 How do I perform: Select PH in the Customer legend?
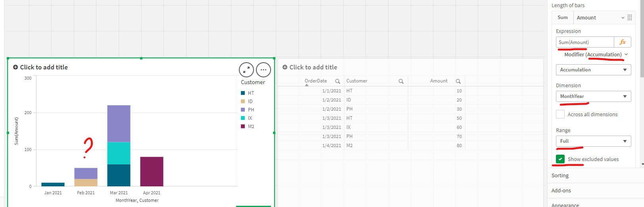[247, 110]
